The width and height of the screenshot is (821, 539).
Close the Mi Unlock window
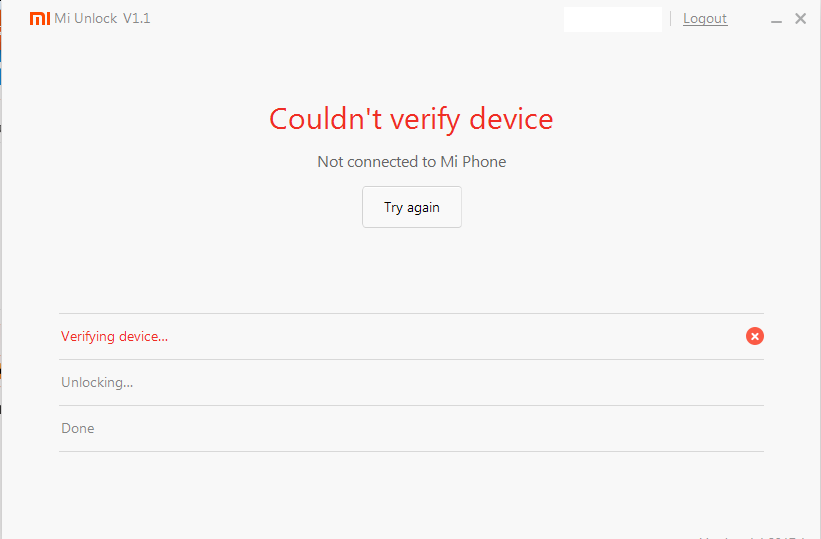pyautogui.click(x=800, y=19)
